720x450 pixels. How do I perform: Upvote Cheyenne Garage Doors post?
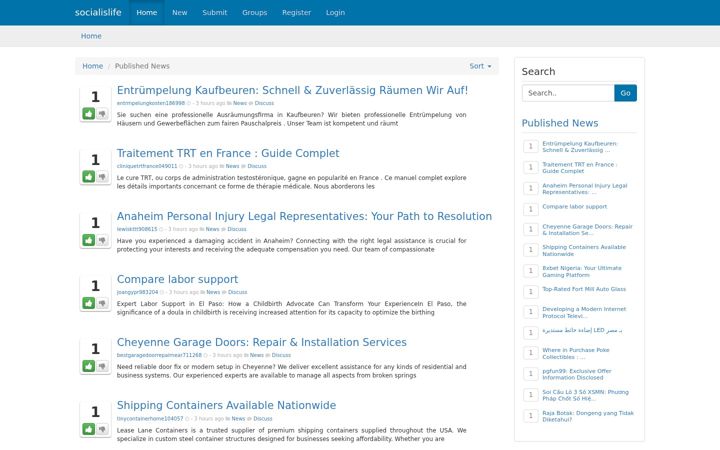(89, 366)
